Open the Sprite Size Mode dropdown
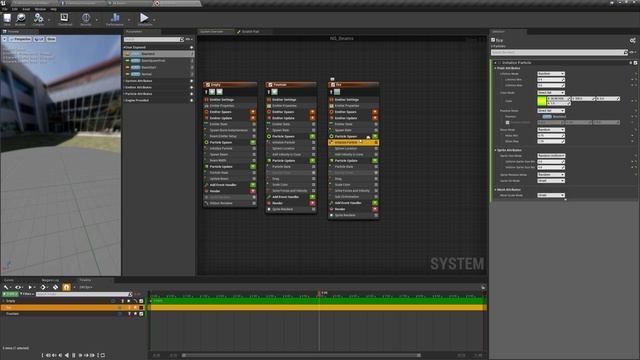Screen dimensions: 640x360 551,156
